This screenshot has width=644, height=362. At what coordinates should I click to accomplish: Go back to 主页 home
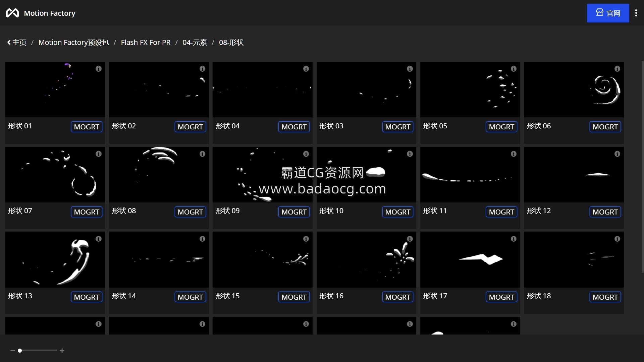click(17, 43)
